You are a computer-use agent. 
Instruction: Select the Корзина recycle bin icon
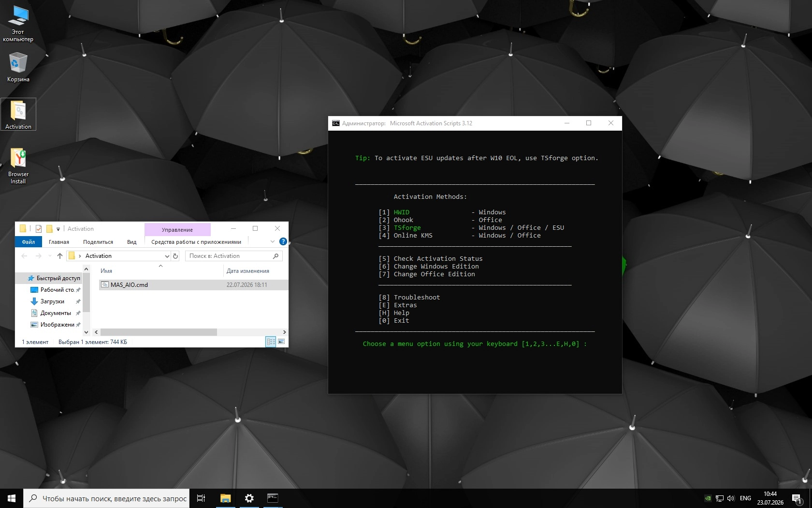tap(18, 67)
